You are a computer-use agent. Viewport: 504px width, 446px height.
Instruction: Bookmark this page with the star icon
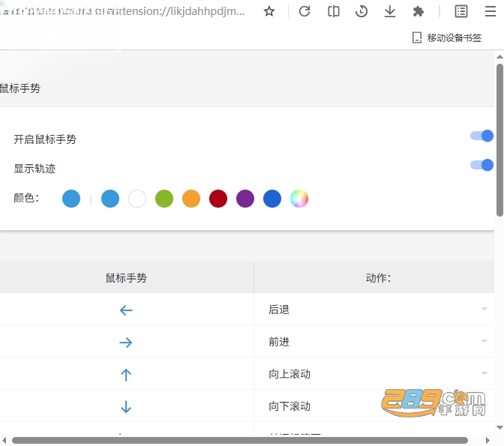coord(269,11)
